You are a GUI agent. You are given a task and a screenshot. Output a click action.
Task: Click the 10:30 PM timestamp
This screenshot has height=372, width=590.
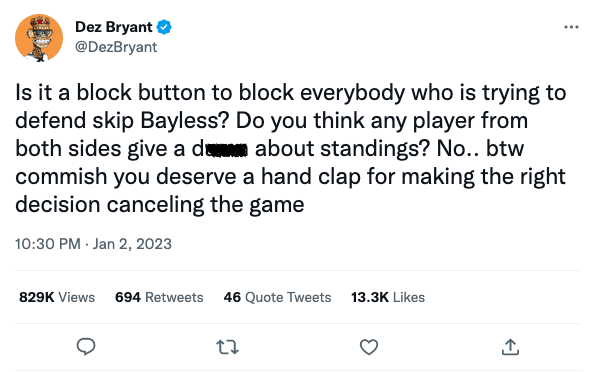pyautogui.click(x=48, y=244)
